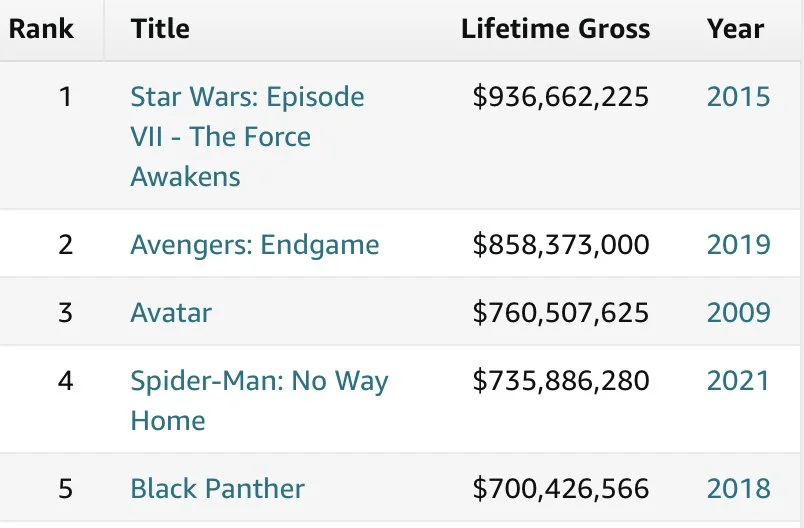Select the $700,426,566 gross value
This screenshot has height=528, width=804.
pos(561,489)
